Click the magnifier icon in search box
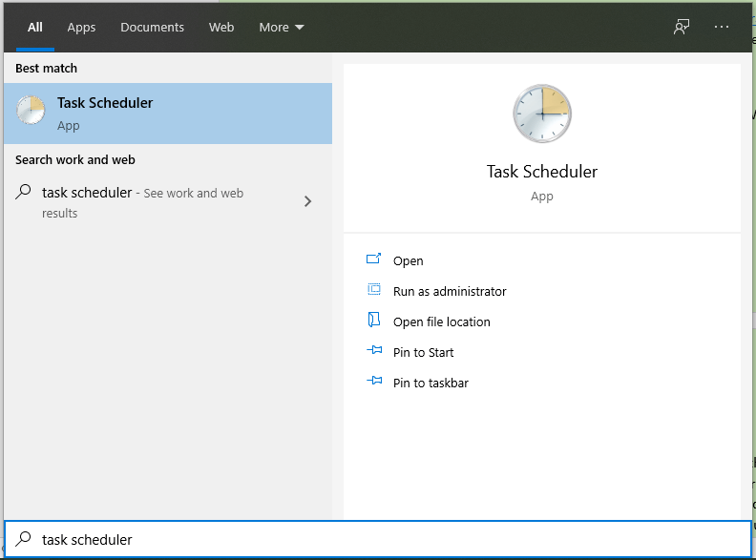 24,539
